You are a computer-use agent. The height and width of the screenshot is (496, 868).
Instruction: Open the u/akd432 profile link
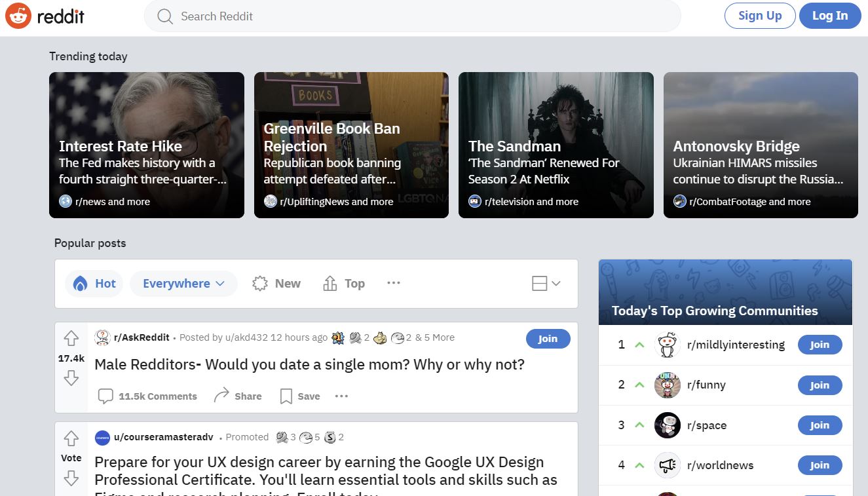[x=246, y=337]
